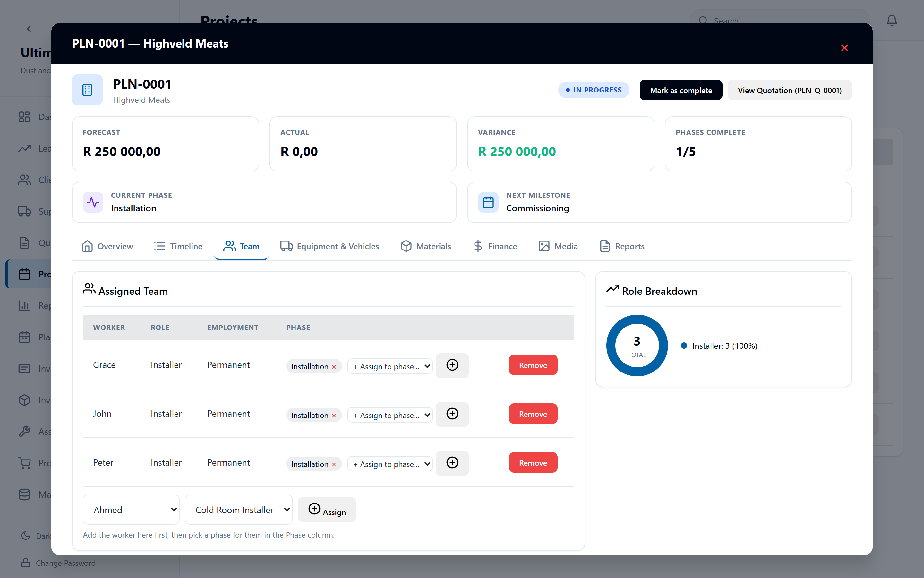924x578 pixels.
Task: Switch to the Media tab
Action: 558,246
